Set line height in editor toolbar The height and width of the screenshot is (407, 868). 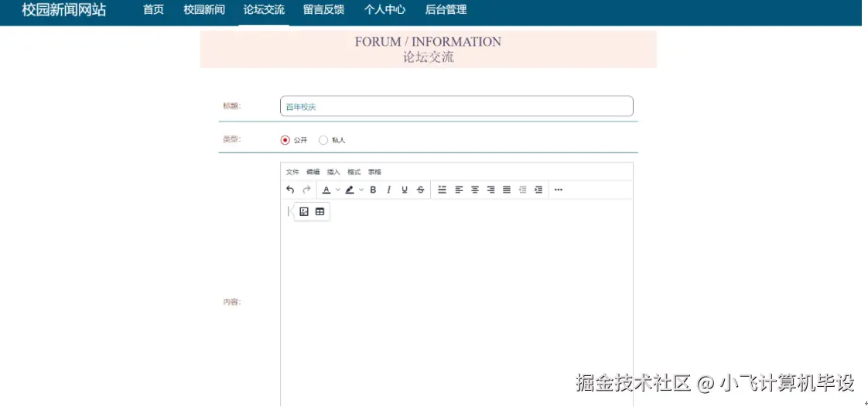(x=443, y=190)
